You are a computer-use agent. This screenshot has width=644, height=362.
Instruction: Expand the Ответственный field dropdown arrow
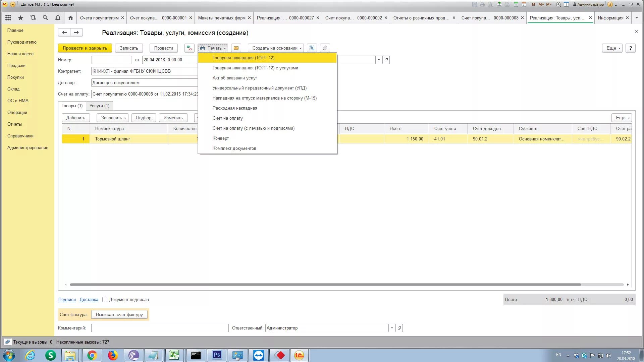(391, 328)
